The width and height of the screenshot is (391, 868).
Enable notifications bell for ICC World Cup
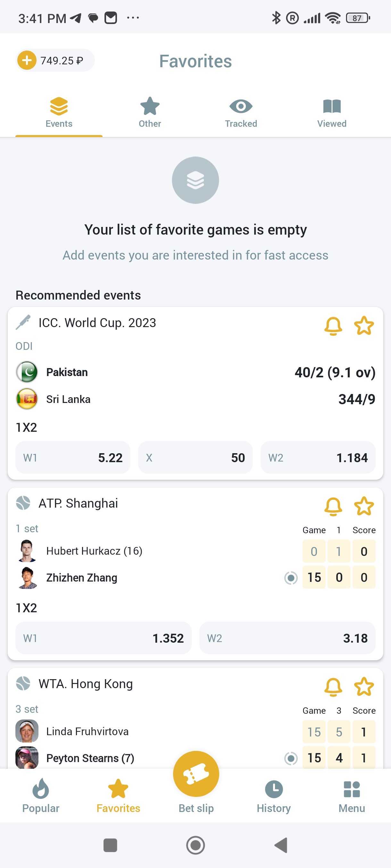coord(333,326)
